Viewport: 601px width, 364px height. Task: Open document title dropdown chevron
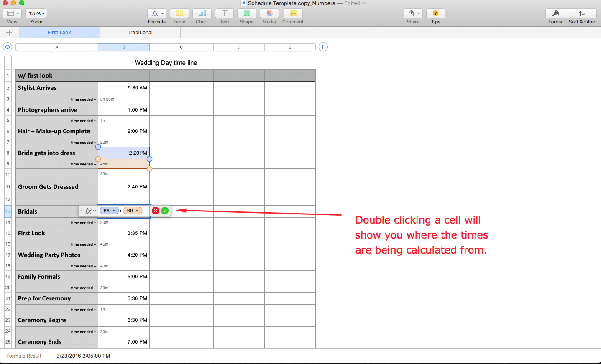coord(364,3)
